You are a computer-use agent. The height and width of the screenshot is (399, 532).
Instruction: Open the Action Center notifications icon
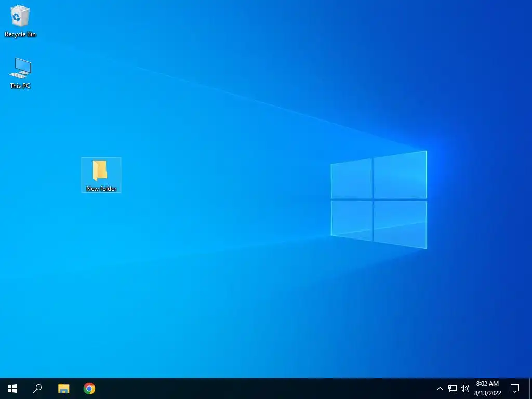515,389
